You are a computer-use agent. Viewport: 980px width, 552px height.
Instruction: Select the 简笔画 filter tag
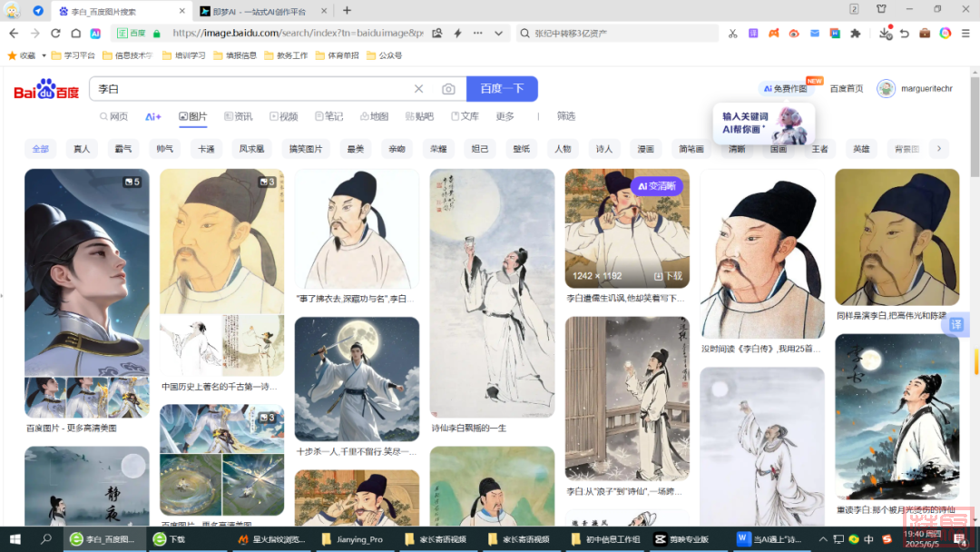691,149
